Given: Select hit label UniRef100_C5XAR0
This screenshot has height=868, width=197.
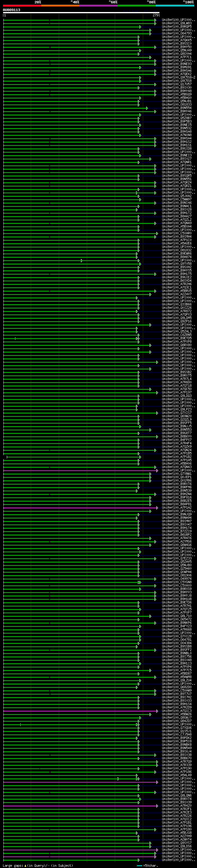Looking at the screenshot, I should (177, 233).
